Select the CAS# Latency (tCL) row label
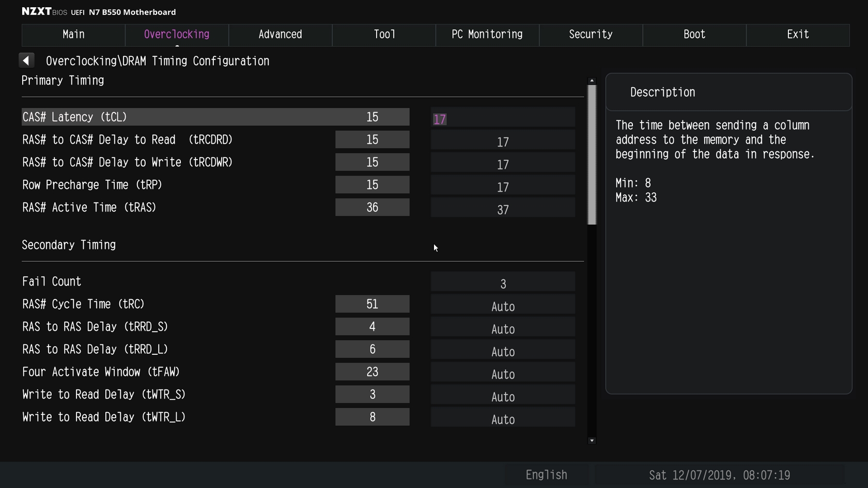 point(74,117)
